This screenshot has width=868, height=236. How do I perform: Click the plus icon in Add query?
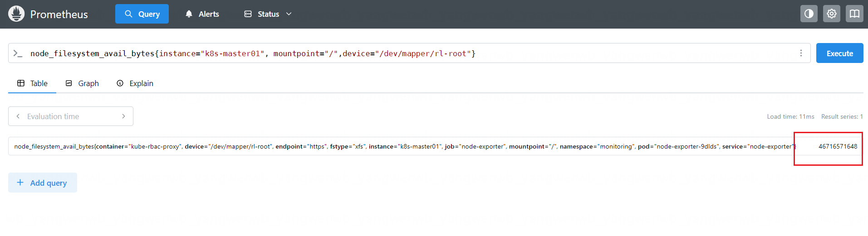tap(20, 183)
